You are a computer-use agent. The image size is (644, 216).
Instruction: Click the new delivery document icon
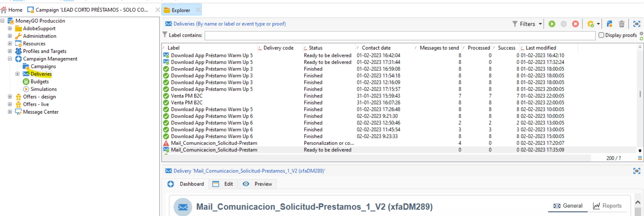pyautogui.click(x=609, y=24)
